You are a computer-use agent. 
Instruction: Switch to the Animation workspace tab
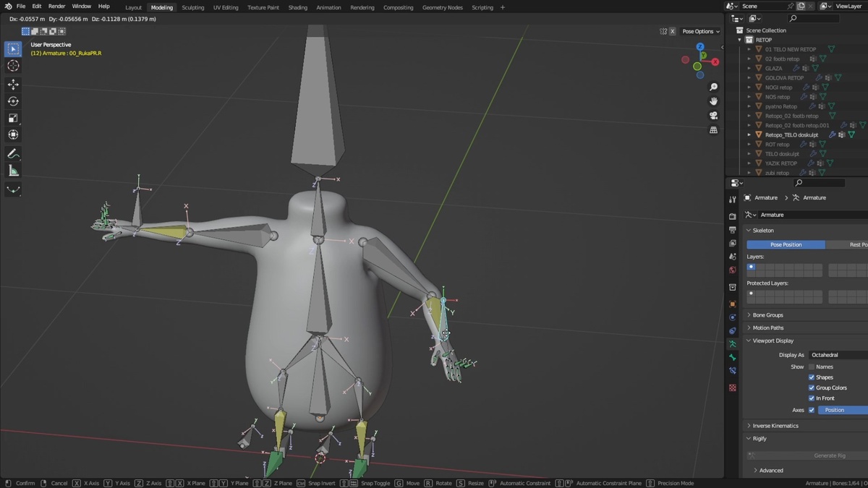328,7
